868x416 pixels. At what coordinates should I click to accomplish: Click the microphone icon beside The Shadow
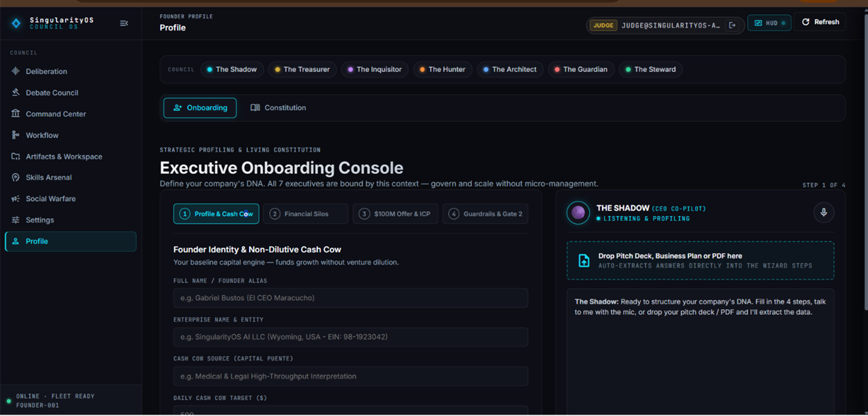[x=823, y=212]
